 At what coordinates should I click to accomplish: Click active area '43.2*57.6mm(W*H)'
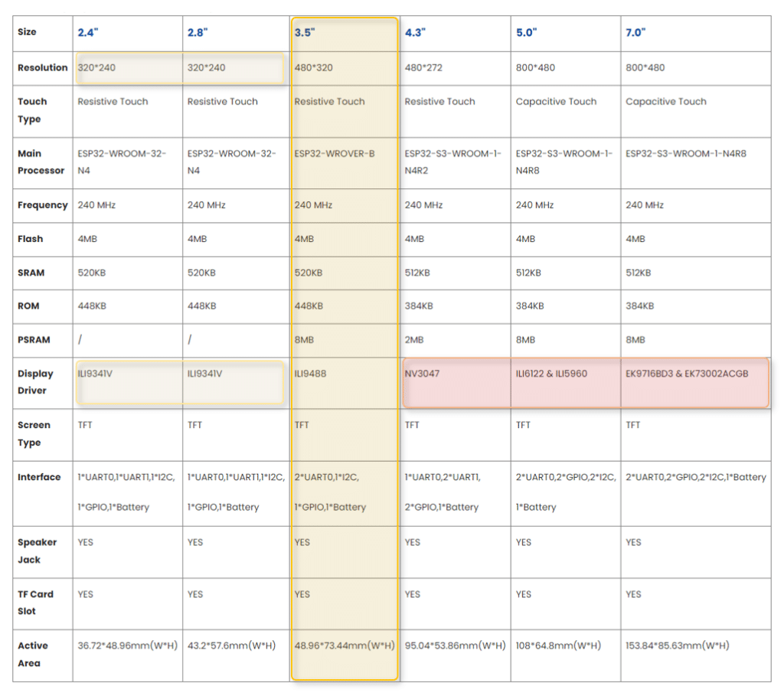(231, 645)
